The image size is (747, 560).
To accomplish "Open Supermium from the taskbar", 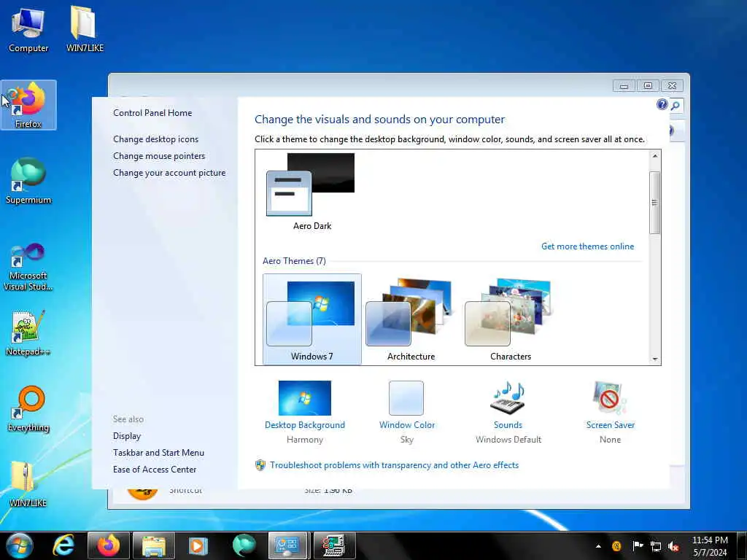I will click(x=244, y=545).
